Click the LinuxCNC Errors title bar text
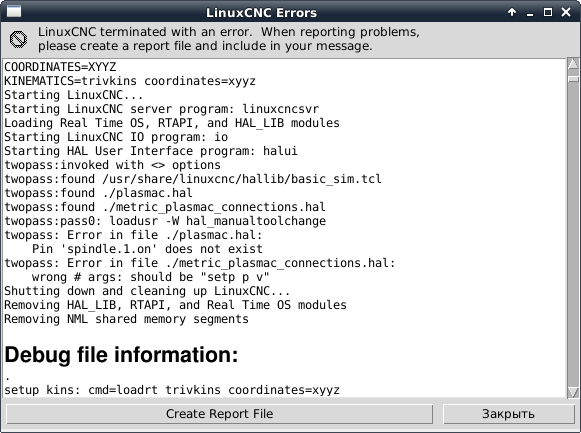The height and width of the screenshot is (433, 581). (x=261, y=13)
